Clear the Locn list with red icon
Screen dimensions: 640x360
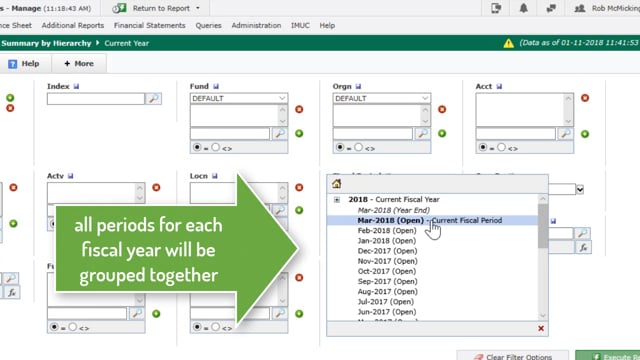tap(299, 187)
